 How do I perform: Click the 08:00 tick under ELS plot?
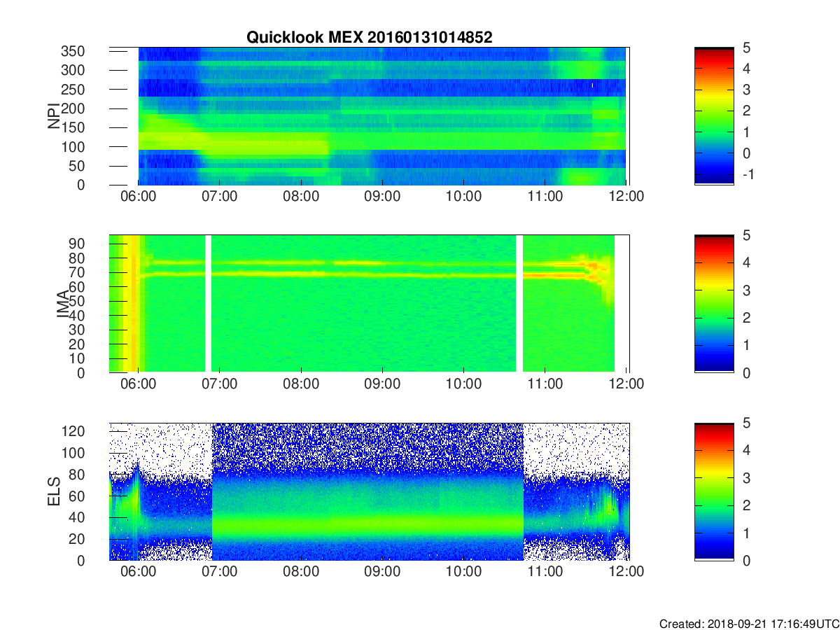pyautogui.click(x=301, y=571)
